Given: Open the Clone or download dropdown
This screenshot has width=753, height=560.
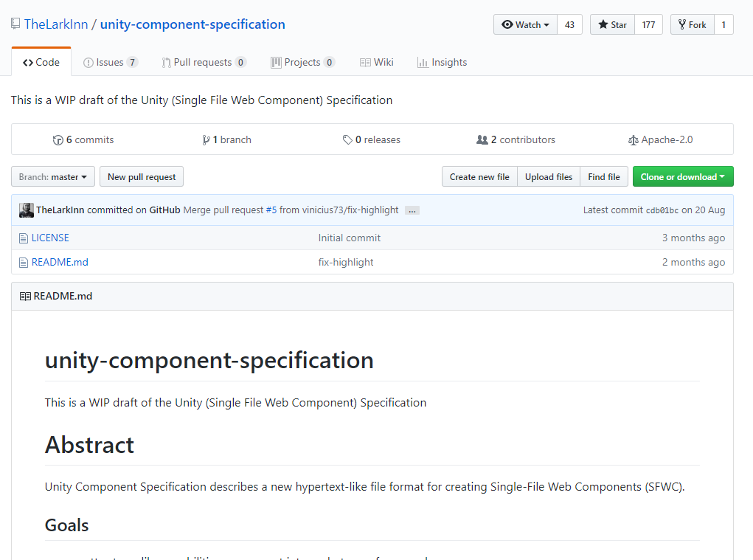Looking at the screenshot, I should point(683,177).
